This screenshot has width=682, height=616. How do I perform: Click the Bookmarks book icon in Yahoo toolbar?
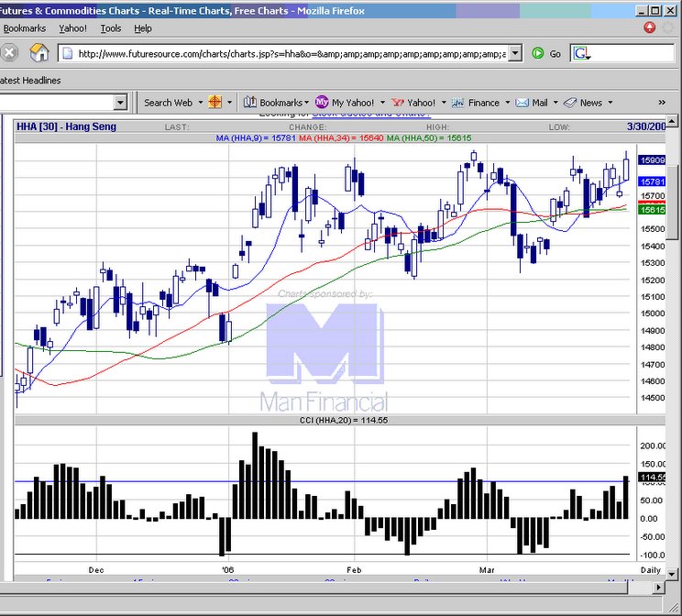(x=249, y=103)
